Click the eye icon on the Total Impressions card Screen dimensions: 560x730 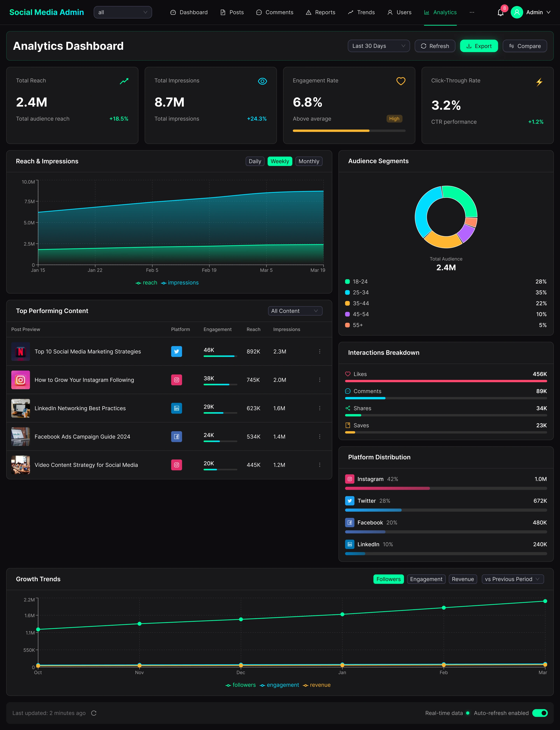pos(262,81)
